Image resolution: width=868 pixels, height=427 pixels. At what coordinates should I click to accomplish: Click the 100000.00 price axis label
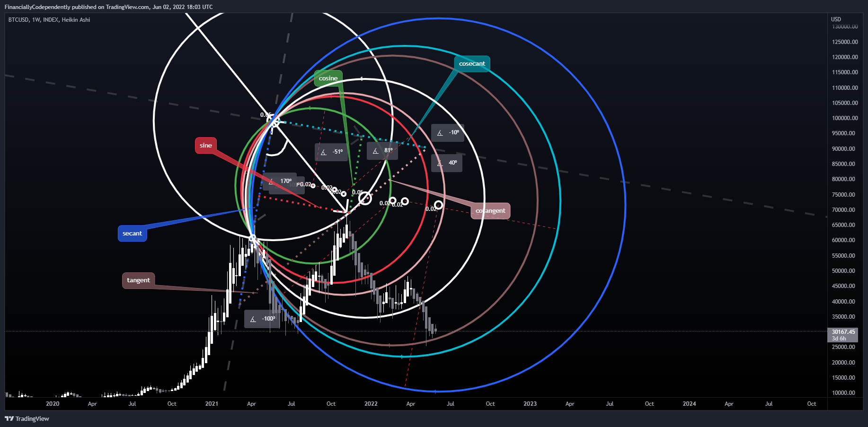point(845,118)
